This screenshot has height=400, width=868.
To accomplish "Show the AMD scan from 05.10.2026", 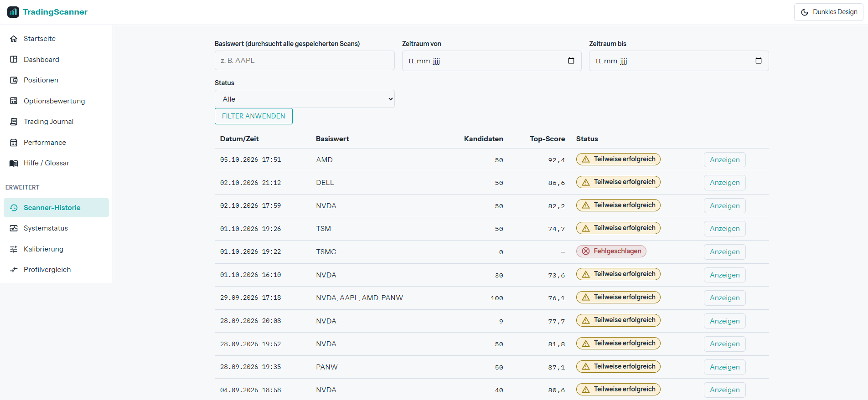I will pyautogui.click(x=724, y=160).
